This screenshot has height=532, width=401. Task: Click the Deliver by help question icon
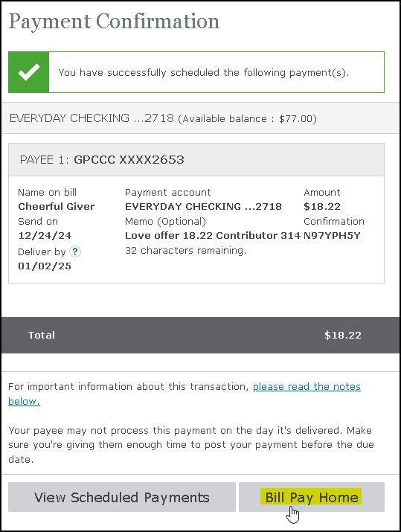(75, 251)
